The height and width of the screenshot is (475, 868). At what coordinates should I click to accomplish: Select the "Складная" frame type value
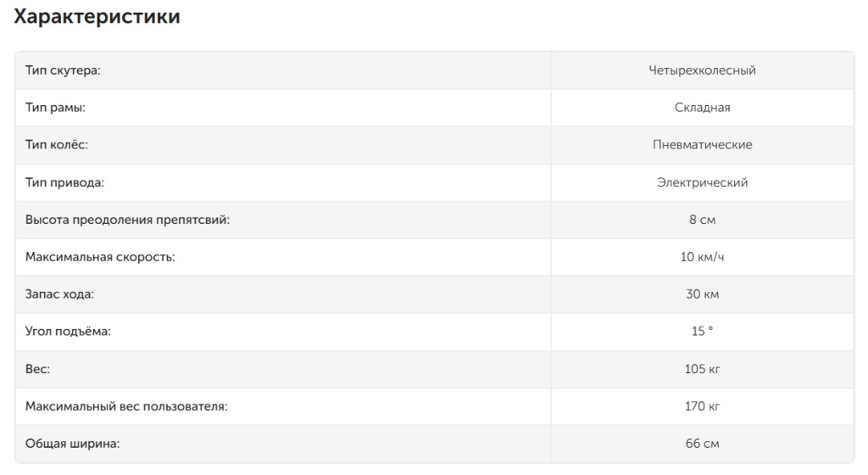coord(702,108)
